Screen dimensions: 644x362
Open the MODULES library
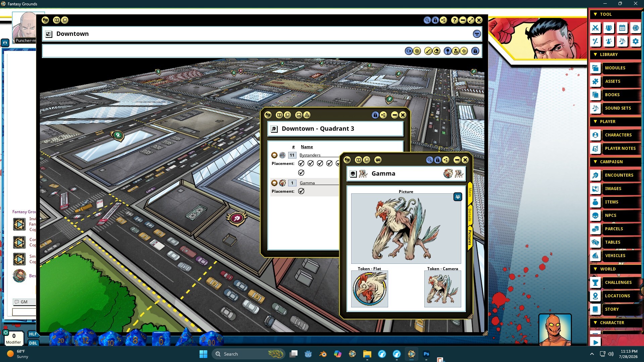click(616, 68)
